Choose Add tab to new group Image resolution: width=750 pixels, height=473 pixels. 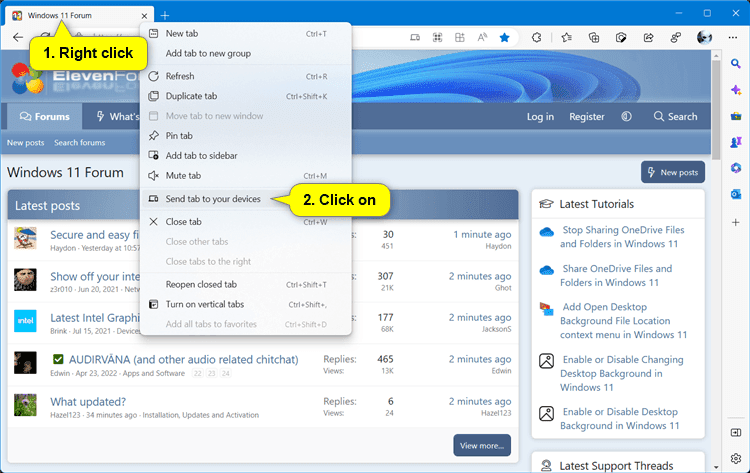pyautogui.click(x=246, y=54)
